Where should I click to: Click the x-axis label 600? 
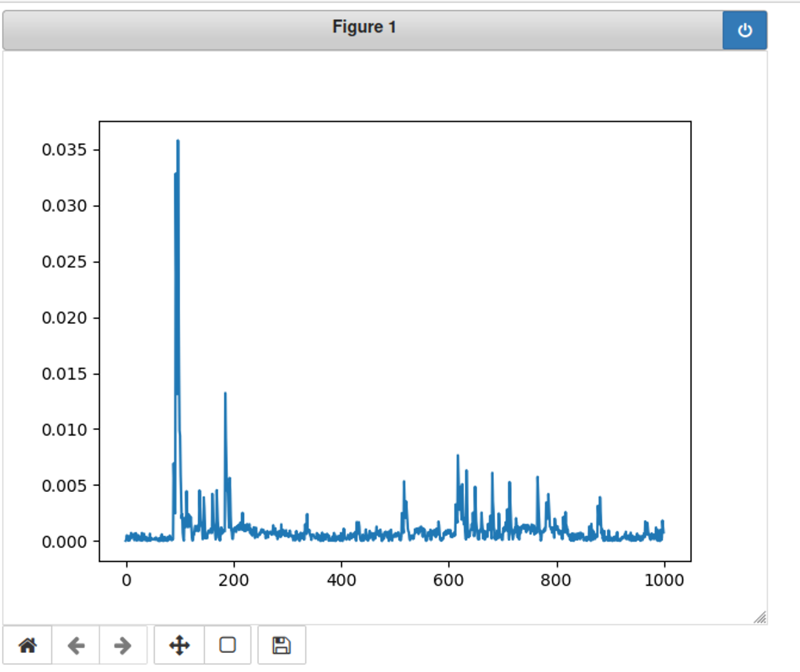click(449, 580)
